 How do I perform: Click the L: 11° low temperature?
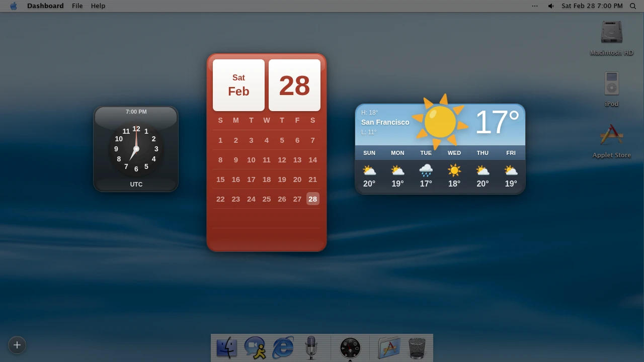click(x=369, y=132)
